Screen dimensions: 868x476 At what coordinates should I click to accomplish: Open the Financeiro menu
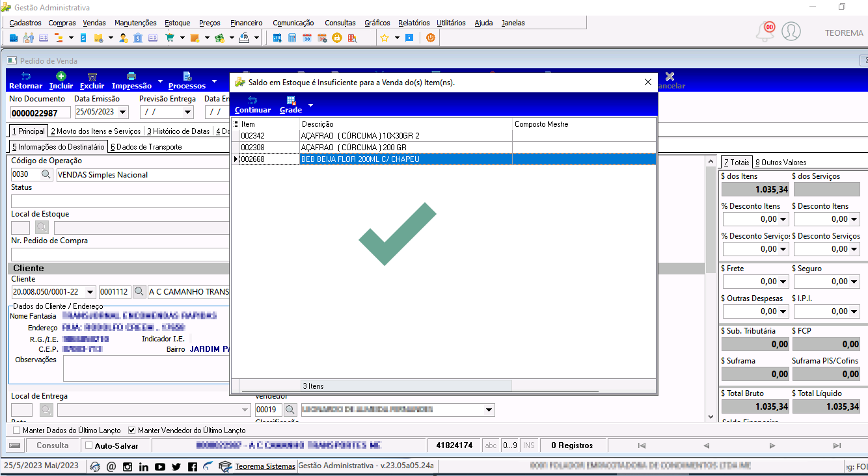tap(247, 23)
